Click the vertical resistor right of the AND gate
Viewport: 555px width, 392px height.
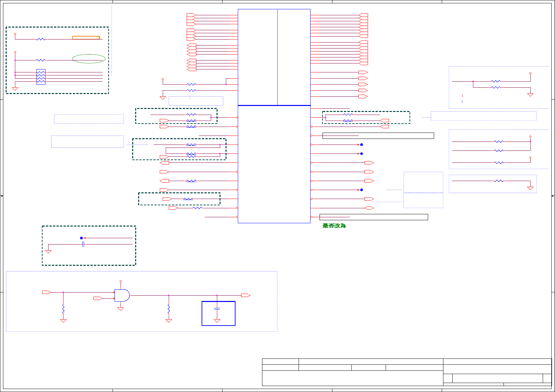pyautogui.click(x=169, y=309)
